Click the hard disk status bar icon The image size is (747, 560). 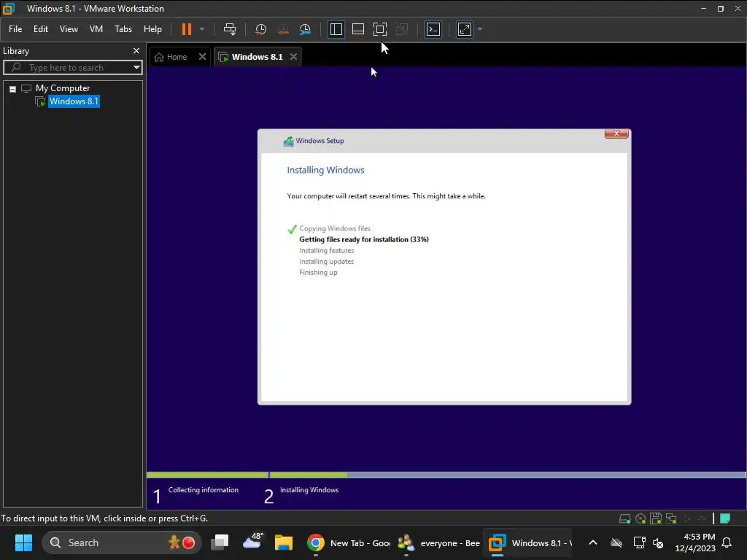[624, 518]
